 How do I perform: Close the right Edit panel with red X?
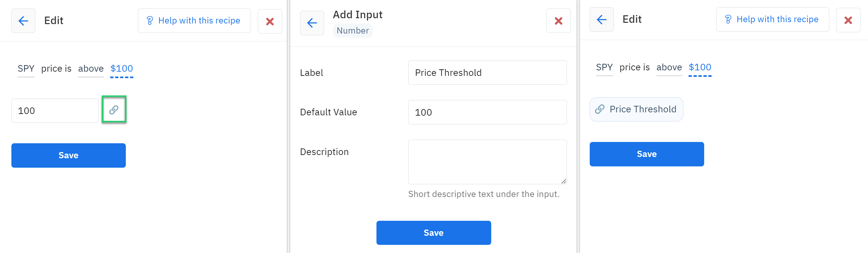848,20
